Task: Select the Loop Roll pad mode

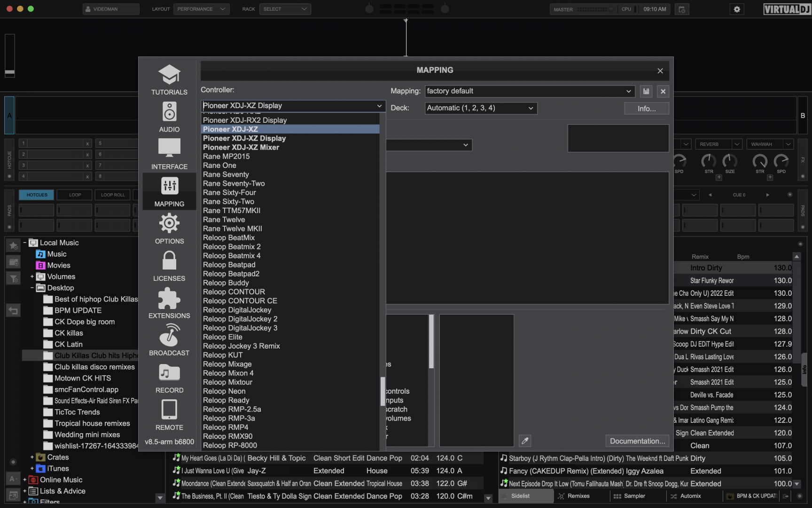Action: tap(113, 195)
